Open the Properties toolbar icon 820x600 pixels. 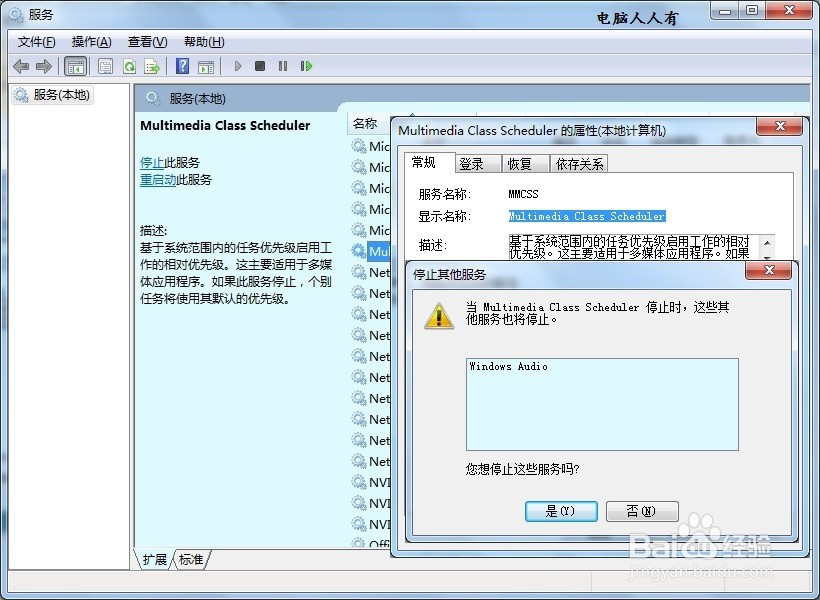[x=106, y=66]
